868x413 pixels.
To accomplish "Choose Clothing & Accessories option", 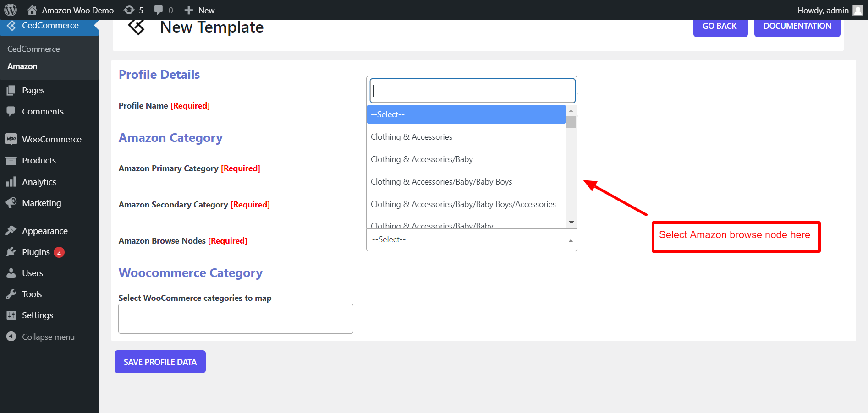I will (x=466, y=137).
